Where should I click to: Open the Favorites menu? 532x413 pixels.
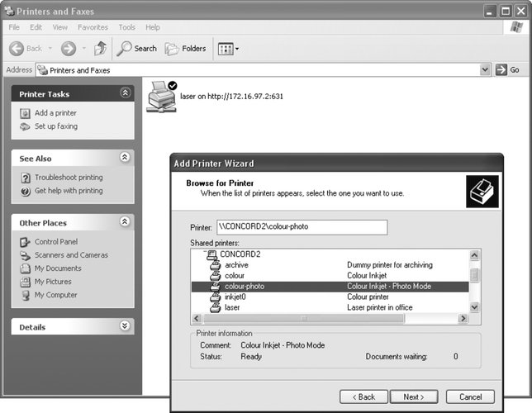coord(92,27)
